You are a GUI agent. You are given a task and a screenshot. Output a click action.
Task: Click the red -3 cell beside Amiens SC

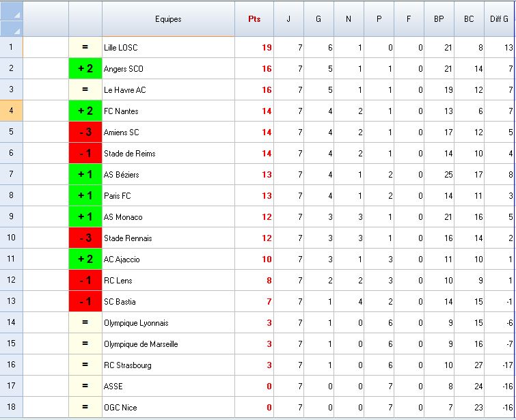coord(85,132)
